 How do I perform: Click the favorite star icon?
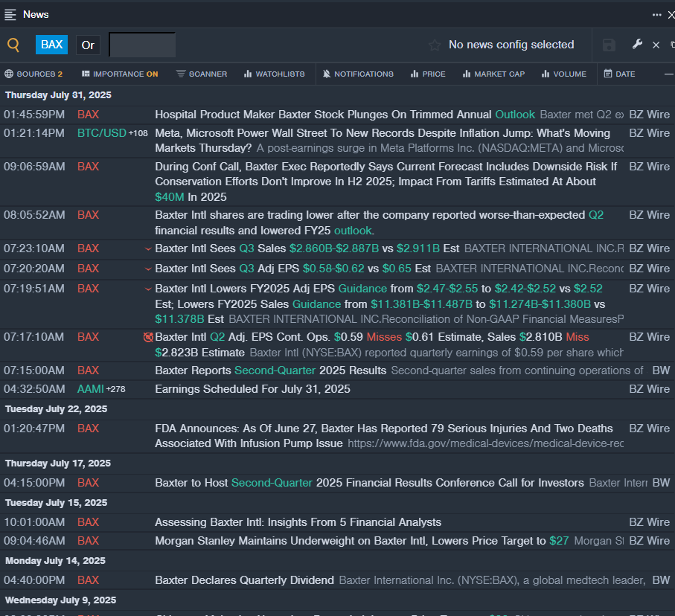tap(435, 45)
